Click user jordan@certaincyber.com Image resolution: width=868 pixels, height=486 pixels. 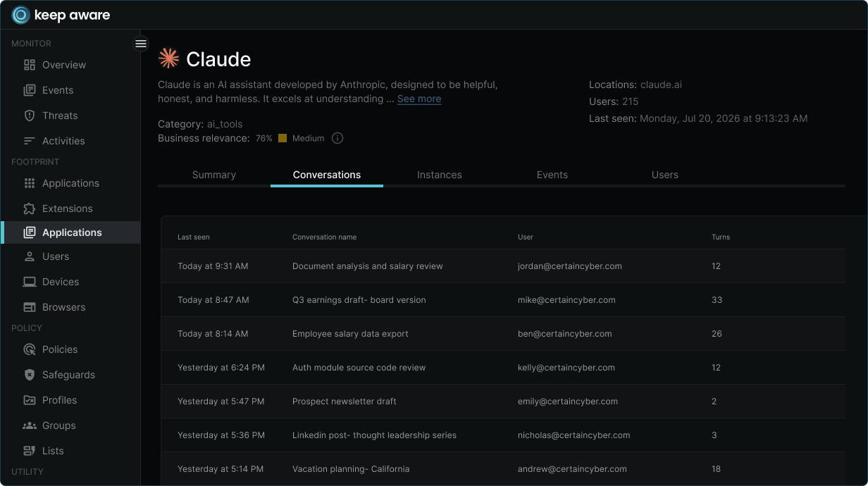point(570,266)
